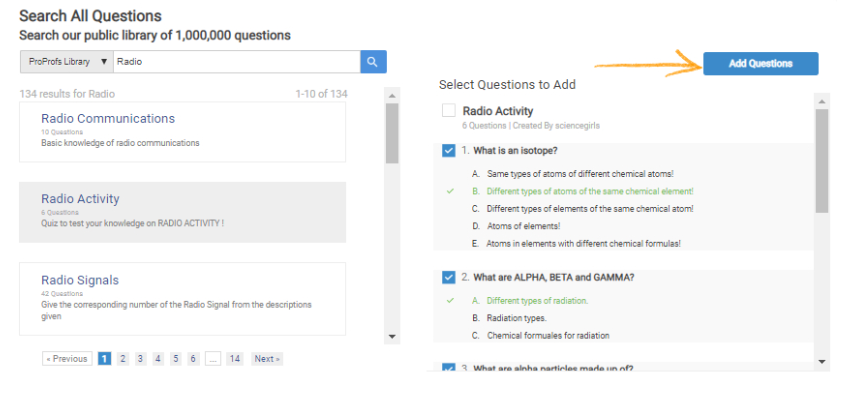Select the Radio Activity quiz result

pos(80,199)
